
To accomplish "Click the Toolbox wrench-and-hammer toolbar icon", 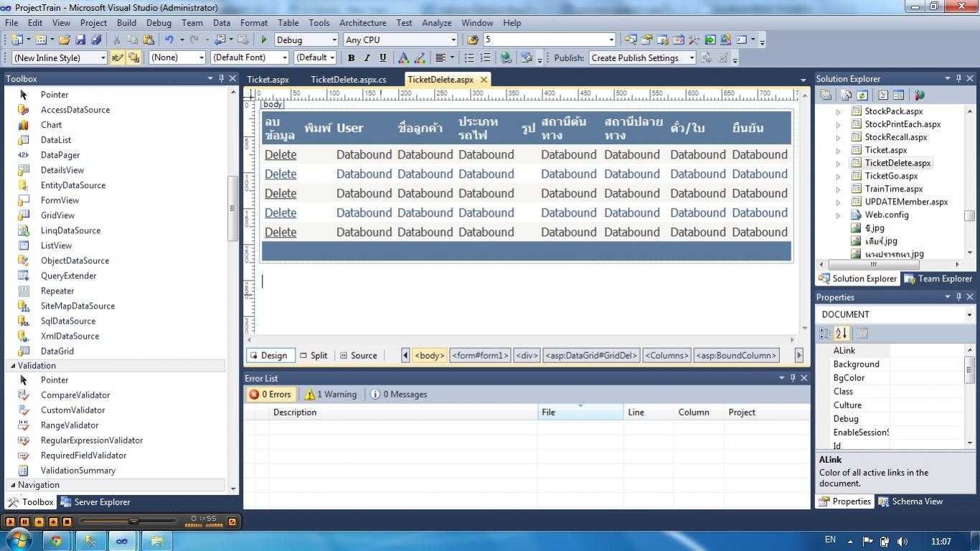I will click(694, 40).
